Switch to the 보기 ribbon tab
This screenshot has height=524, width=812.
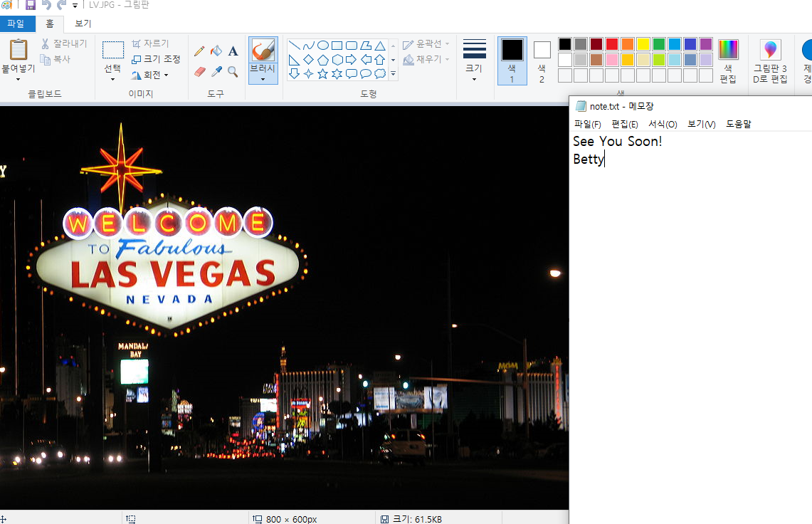tap(83, 23)
